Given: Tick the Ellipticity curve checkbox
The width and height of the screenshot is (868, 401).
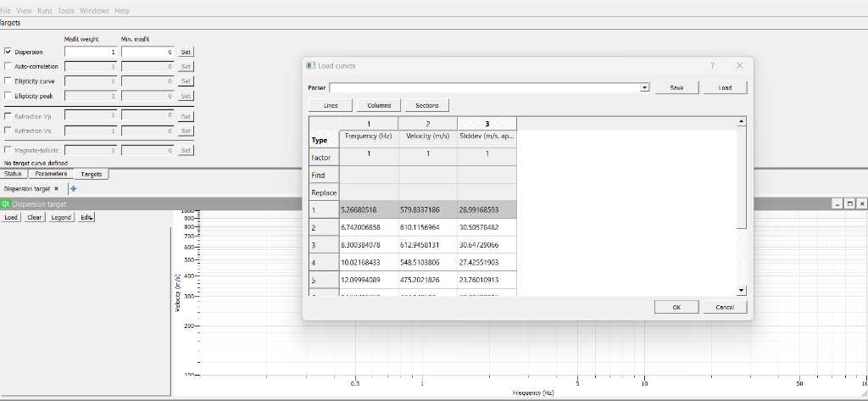Looking at the screenshot, I should (x=8, y=81).
